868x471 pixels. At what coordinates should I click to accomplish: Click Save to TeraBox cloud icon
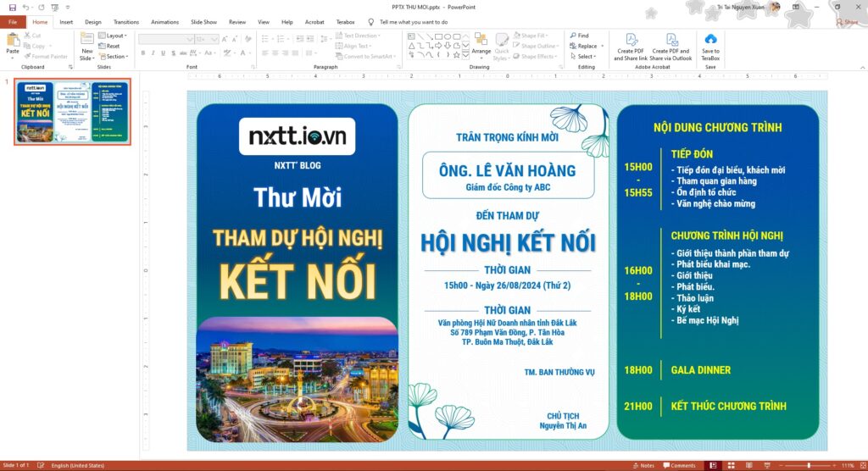(x=710, y=39)
